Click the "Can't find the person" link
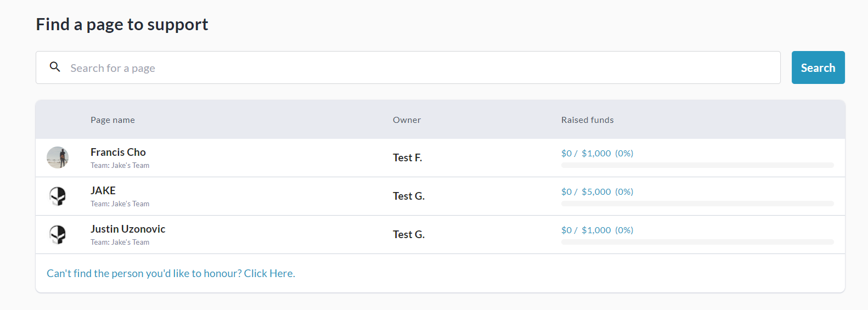 click(x=171, y=273)
